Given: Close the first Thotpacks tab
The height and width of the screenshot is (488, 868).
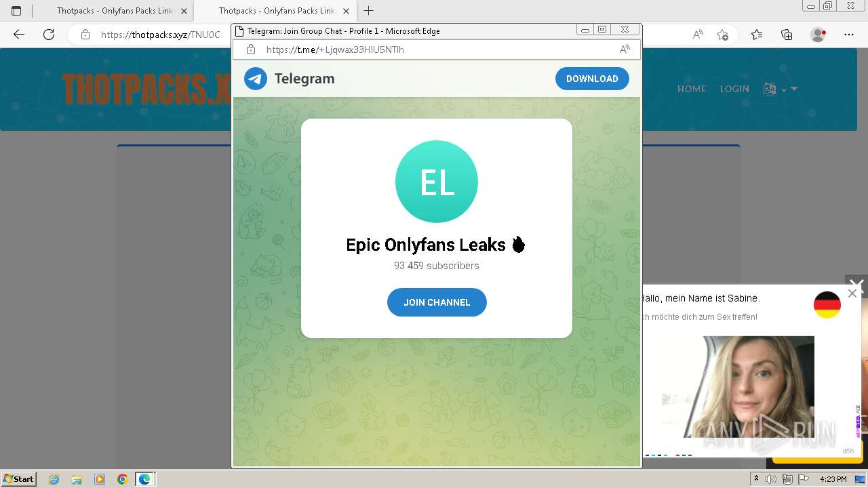Looking at the screenshot, I should (184, 11).
